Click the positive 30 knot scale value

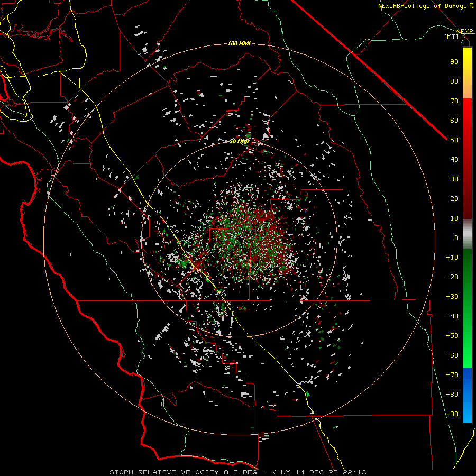pos(454,179)
